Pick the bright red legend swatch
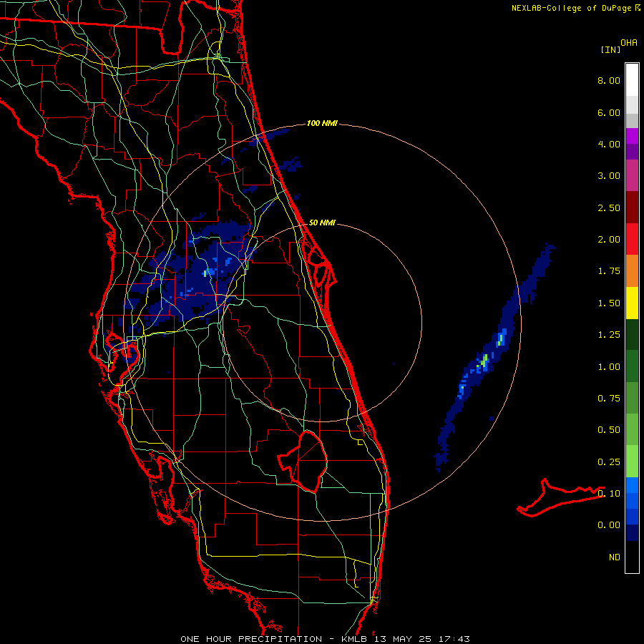 click(632, 239)
